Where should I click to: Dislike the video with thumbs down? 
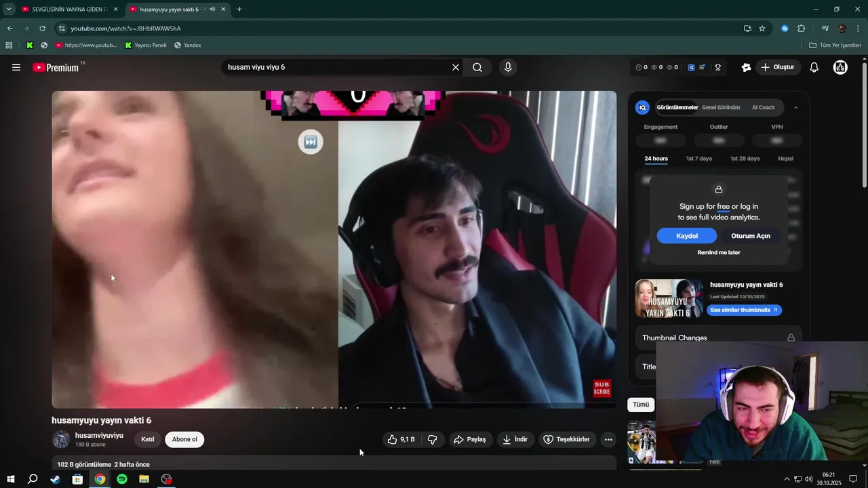pyautogui.click(x=433, y=439)
